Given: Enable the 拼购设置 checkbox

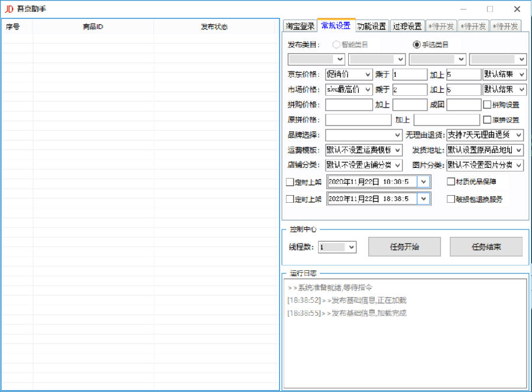Looking at the screenshot, I should pos(487,105).
